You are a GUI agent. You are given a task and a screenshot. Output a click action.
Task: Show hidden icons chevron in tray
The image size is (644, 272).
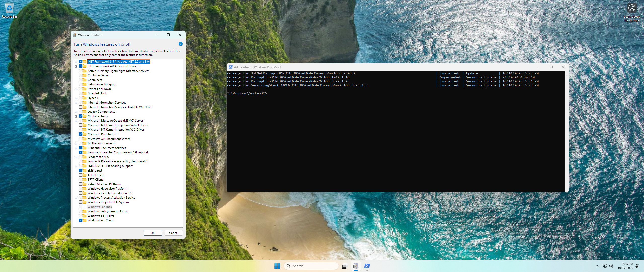597,266
